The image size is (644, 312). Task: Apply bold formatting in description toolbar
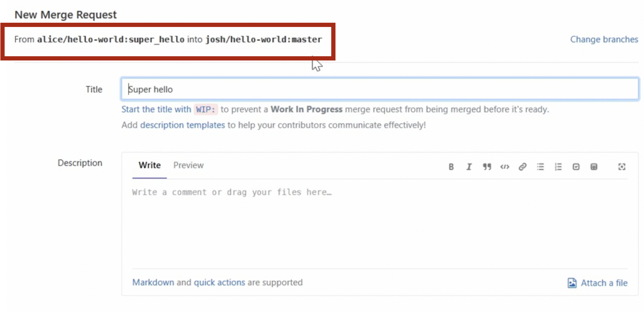(451, 167)
